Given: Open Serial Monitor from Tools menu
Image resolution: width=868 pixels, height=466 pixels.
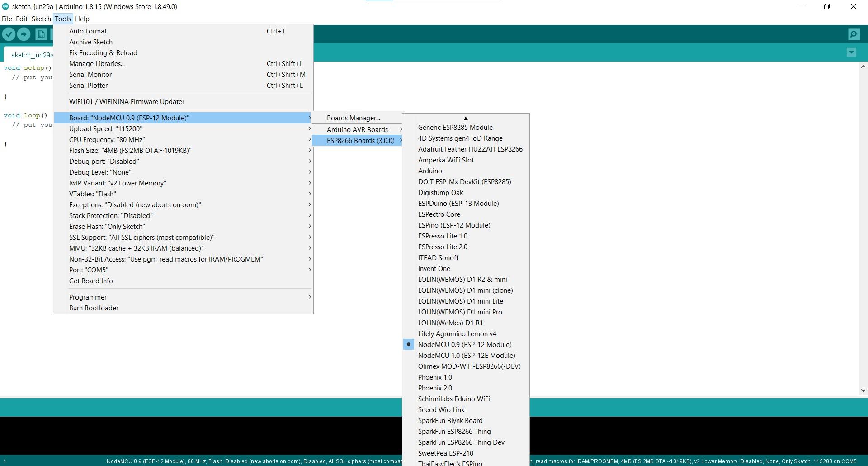Looking at the screenshot, I should (183, 75).
